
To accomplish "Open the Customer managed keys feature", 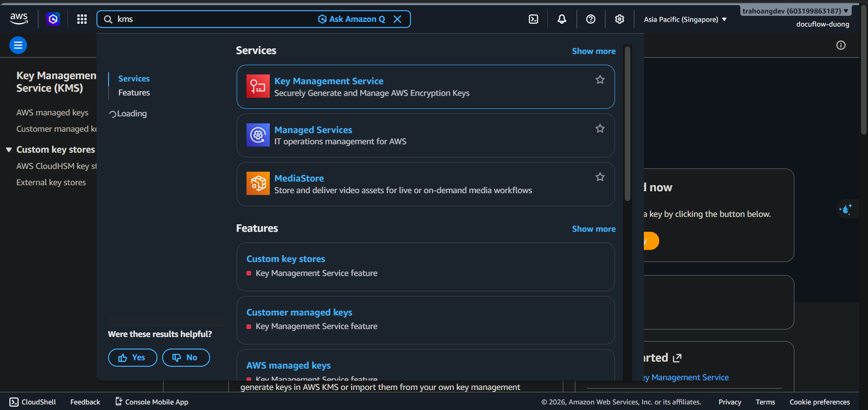I will coord(299,312).
